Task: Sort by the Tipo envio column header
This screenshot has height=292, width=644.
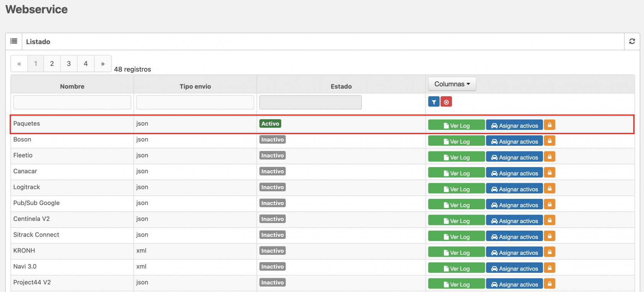Action: tap(195, 87)
